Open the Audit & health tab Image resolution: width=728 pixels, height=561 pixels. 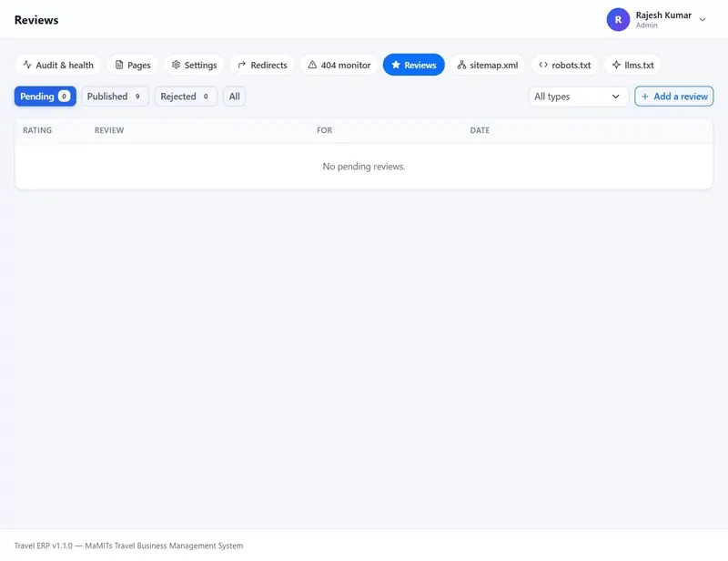click(58, 65)
